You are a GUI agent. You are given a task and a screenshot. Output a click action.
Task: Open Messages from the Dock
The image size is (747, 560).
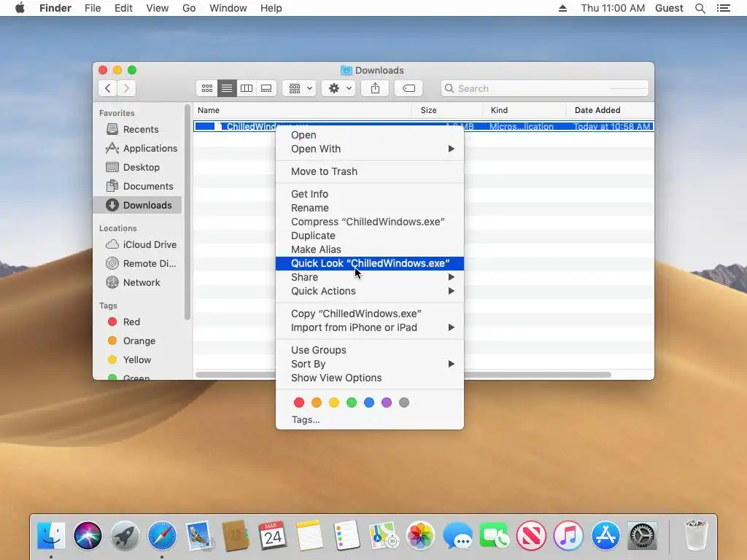click(x=457, y=536)
